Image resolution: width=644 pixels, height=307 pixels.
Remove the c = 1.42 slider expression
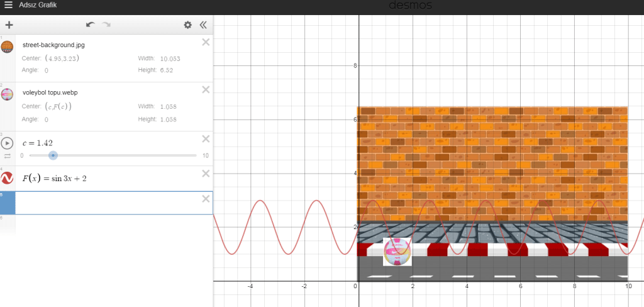pyautogui.click(x=205, y=138)
